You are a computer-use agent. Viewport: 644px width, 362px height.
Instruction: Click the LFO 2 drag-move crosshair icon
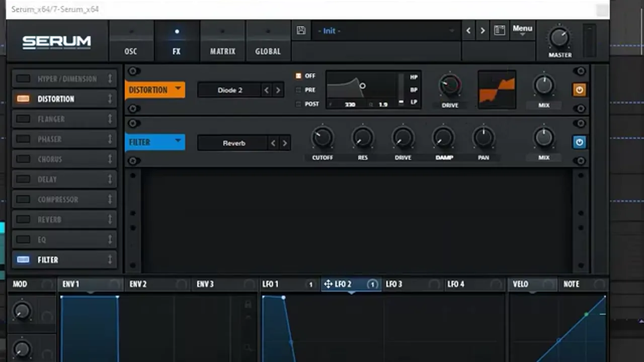[328, 285]
